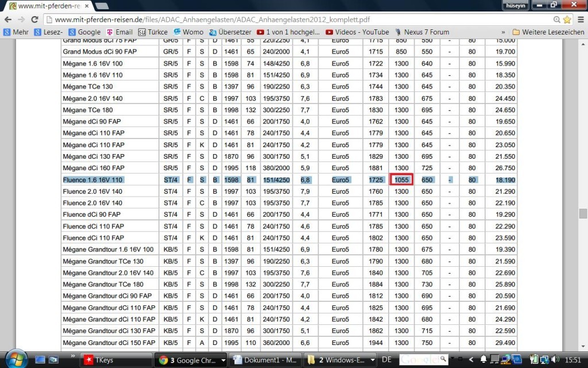The width and height of the screenshot is (588, 368).
Task: Open the Nexus 7 Forum bookmark
Action: 425,32
